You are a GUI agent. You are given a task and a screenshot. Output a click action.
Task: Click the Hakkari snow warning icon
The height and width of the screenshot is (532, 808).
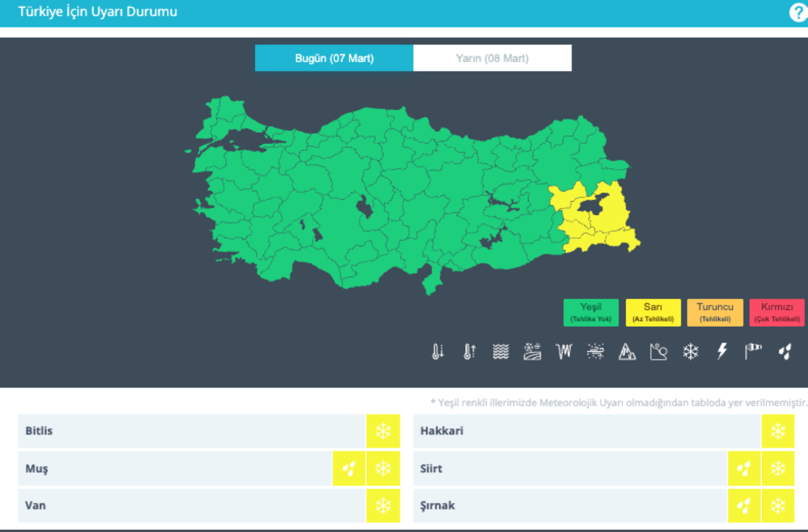(x=778, y=431)
